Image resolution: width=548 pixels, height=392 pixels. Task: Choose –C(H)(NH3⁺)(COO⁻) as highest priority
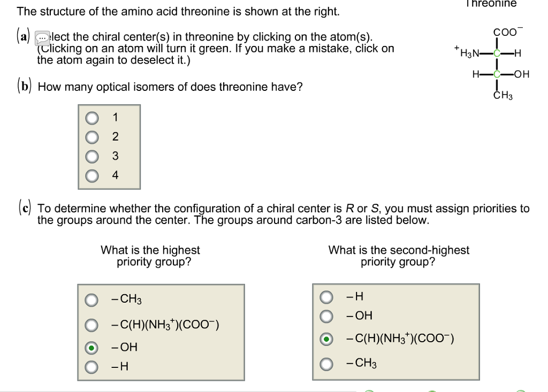tap(91, 325)
